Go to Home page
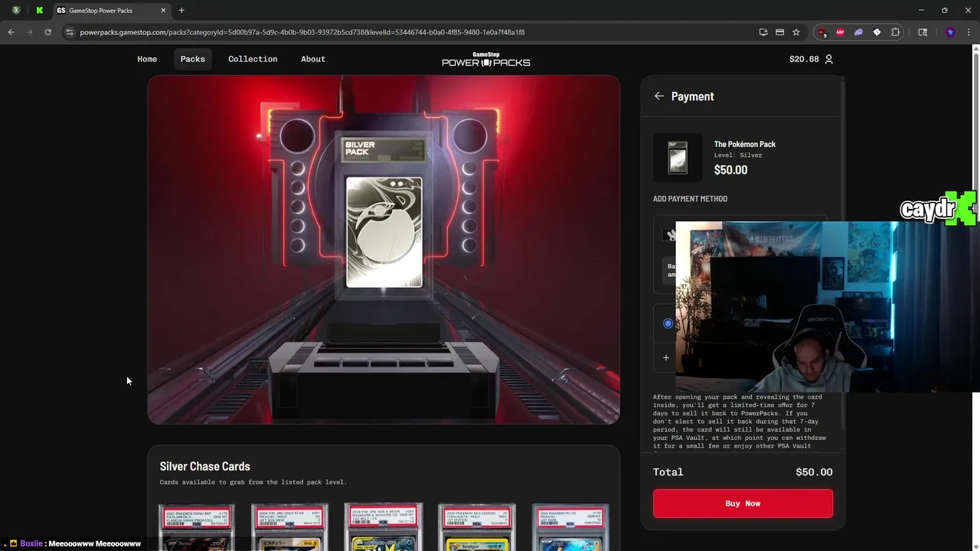 tap(147, 59)
